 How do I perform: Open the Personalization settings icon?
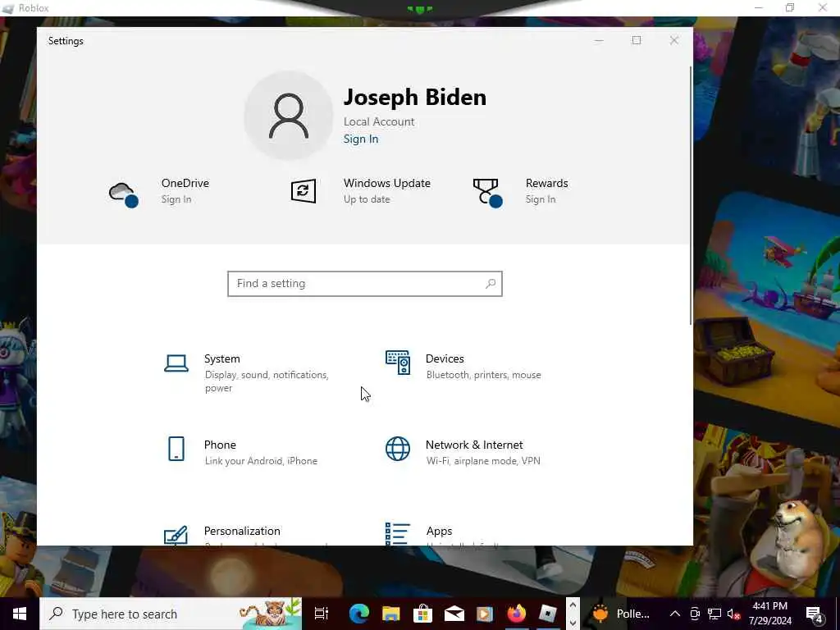(x=176, y=535)
